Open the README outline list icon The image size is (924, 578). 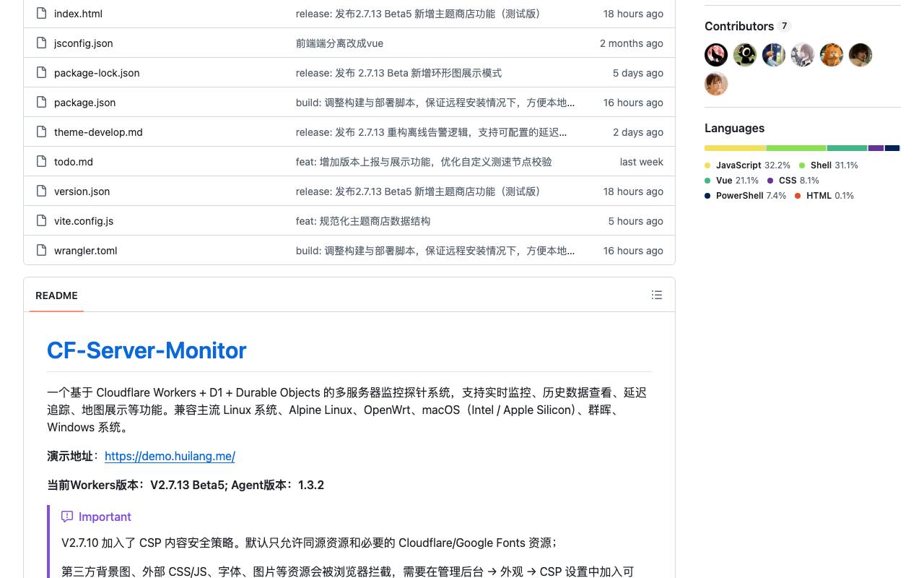657,295
